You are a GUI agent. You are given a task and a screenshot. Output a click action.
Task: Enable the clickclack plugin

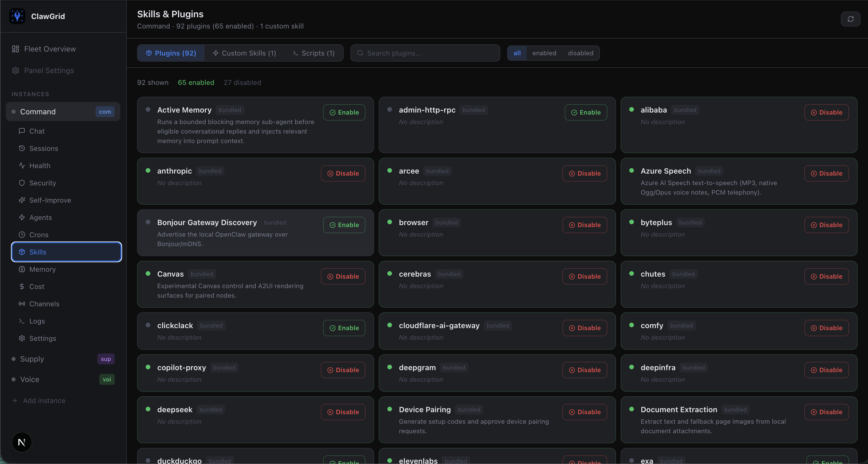344,328
